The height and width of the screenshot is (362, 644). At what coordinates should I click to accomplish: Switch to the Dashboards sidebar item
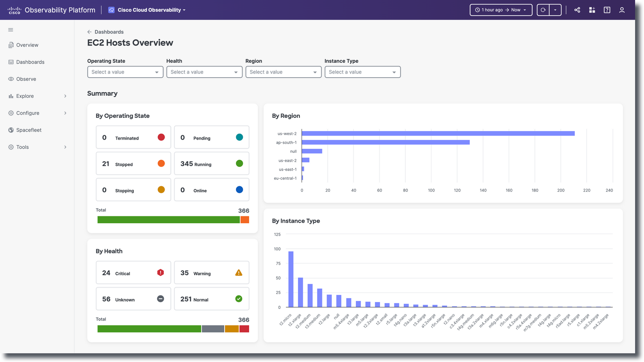tap(30, 62)
